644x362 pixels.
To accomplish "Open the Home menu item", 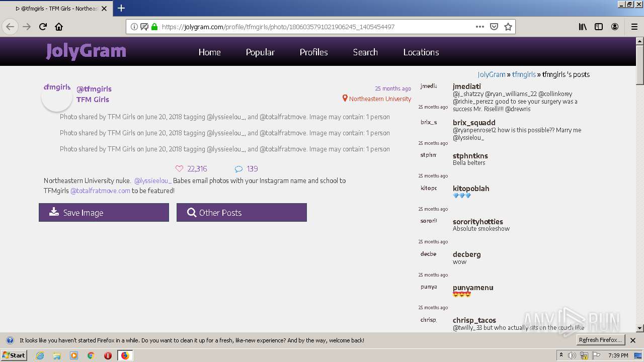I will coord(209,52).
